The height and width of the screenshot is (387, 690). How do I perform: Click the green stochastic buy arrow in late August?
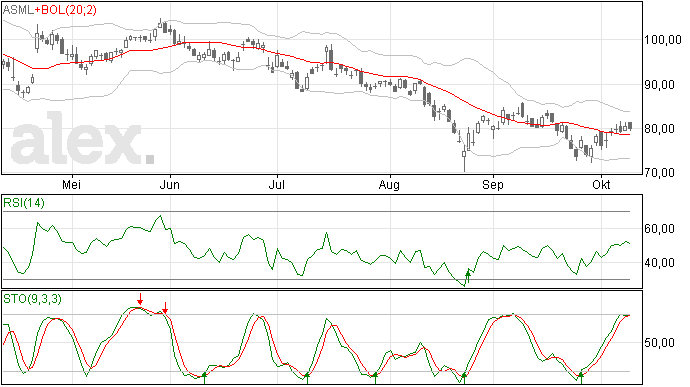[464, 378]
